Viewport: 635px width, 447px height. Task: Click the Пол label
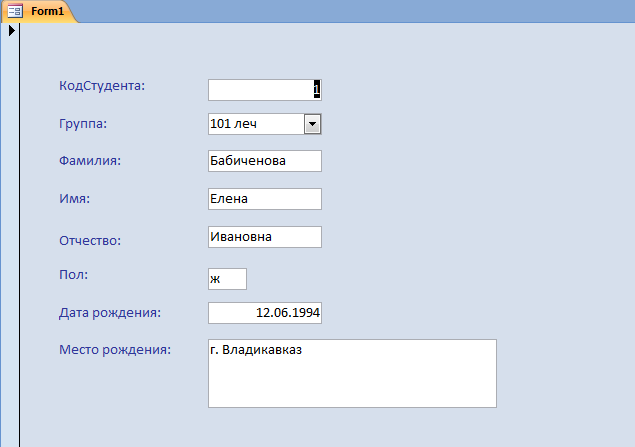pyautogui.click(x=75, y=272)
